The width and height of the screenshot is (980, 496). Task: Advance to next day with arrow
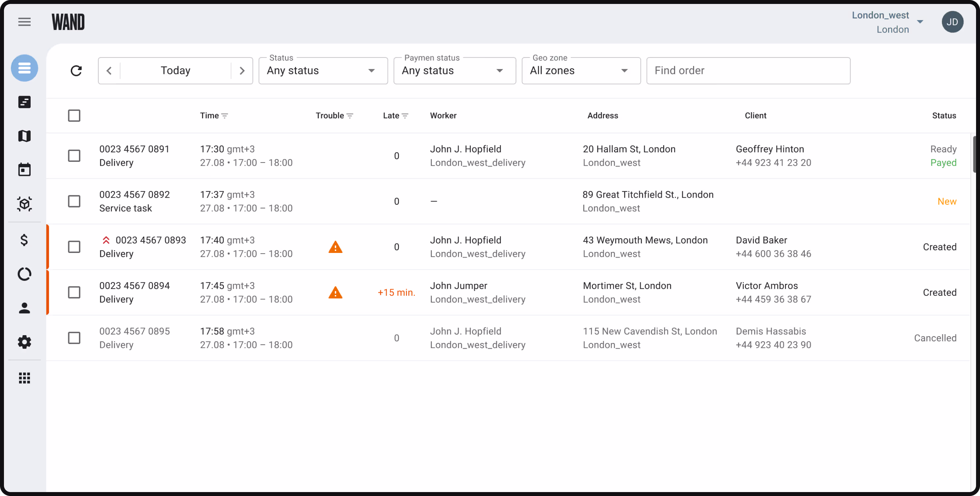(242, 71)
